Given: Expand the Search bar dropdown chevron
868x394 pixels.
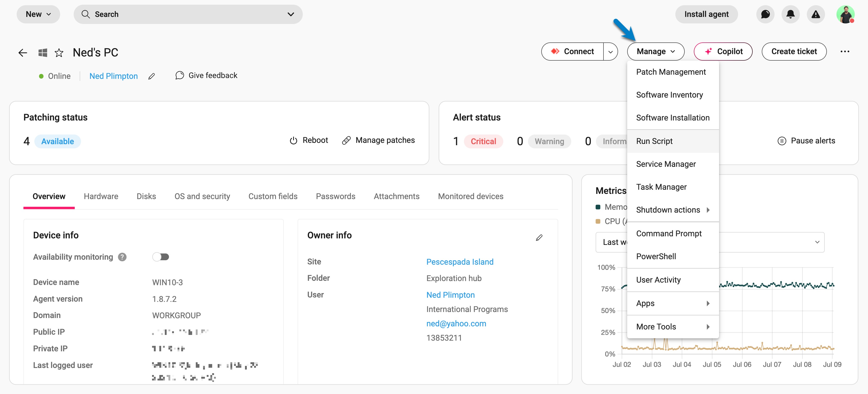Looking at the screenshot, I should [291, 14].
